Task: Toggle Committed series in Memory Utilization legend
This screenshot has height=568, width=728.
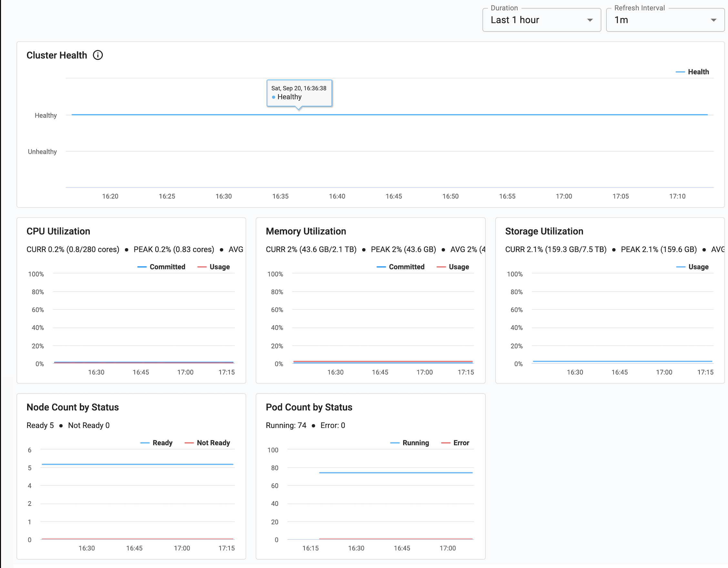Action: tap(406, 267)
